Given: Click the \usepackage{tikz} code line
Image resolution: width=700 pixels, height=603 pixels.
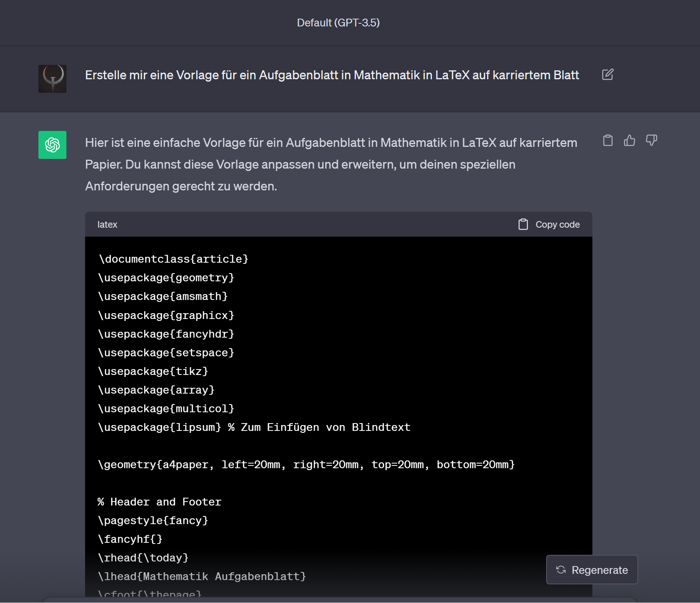Looking at the screenshot, I should point(153,371).
